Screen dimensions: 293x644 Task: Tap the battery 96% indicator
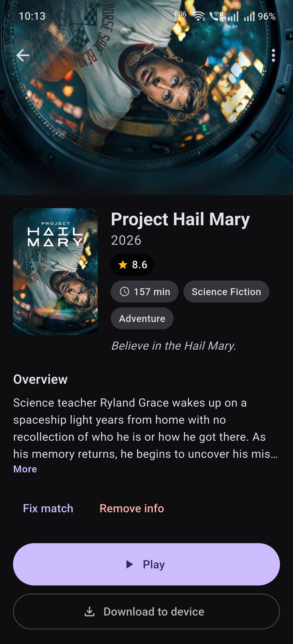pyautogui.click(x=267, y=16)
